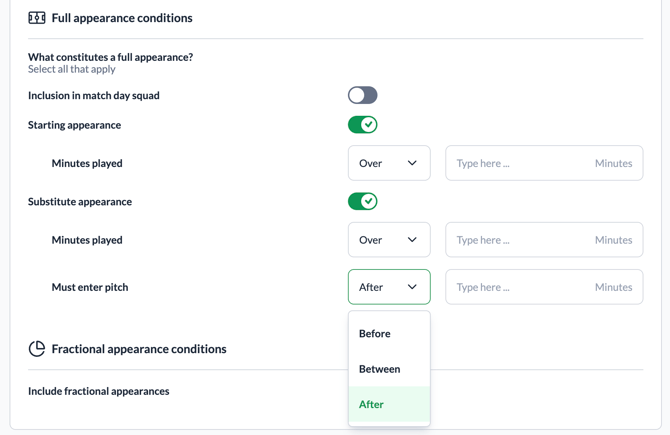The width and height of the screenshot is (670, 435).
Task: Turn off the Substitute appearance toggle
Action: (x=362, y=201)
